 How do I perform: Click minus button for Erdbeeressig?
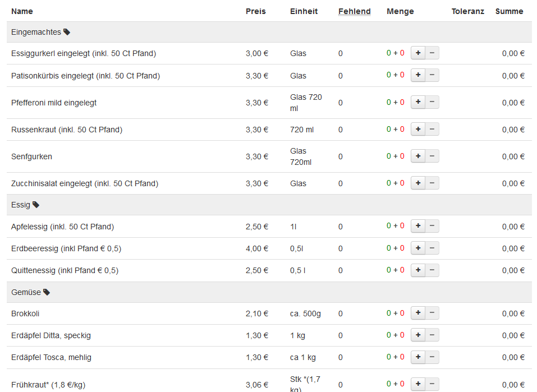point(432,248)
